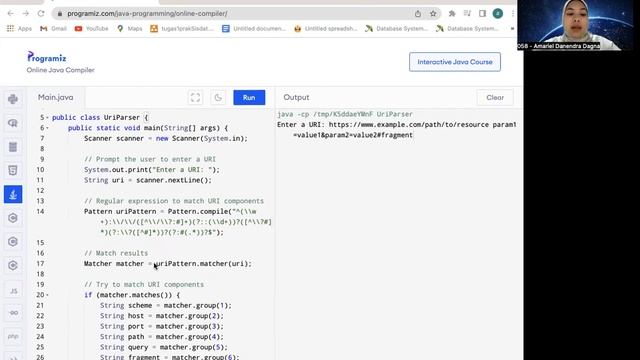Place cursor on 'String scheme = matcher.group(1)' line

[166, 305]
